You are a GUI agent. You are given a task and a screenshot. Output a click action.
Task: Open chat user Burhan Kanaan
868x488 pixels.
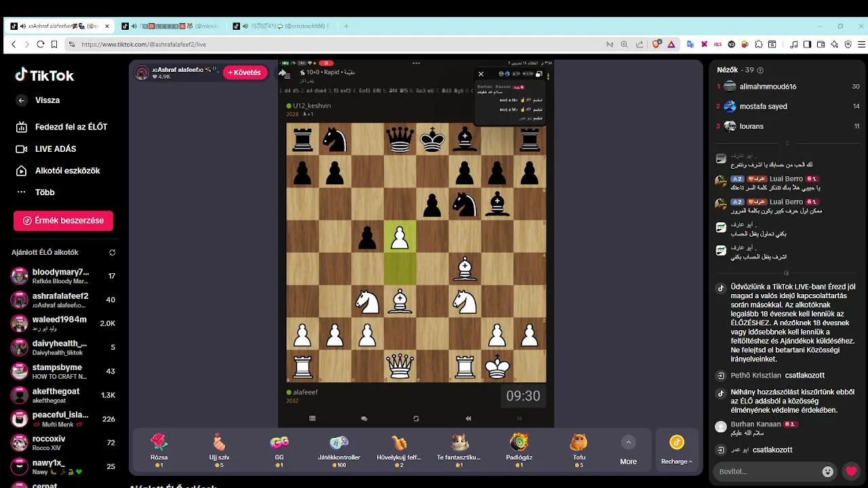755,424
